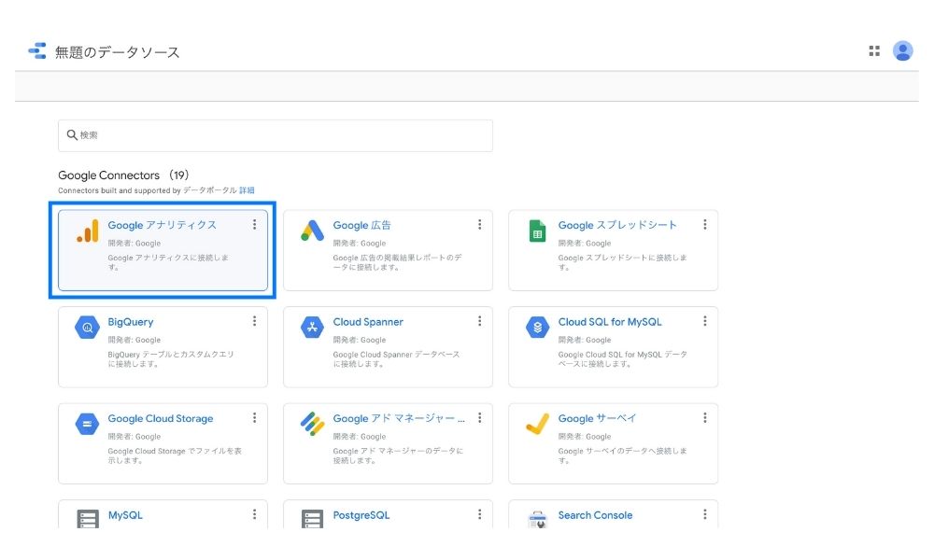Open the Google apps grid

(x=874, y=51)
